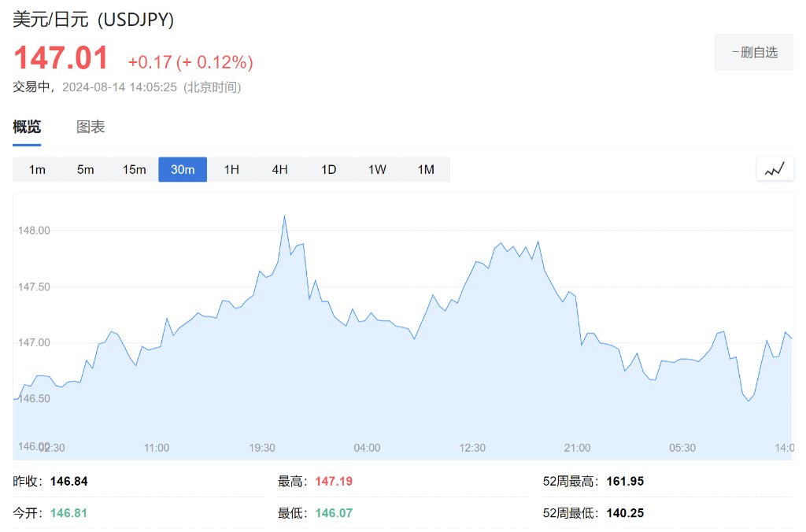
Task: Switch to the 1M monthly interval
Action: pyautogui.click(x=426, y=170)
